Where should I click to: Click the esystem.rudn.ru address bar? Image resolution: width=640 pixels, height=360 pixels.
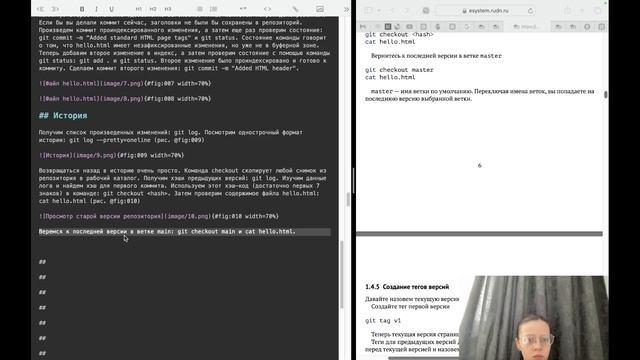(485, 11)
